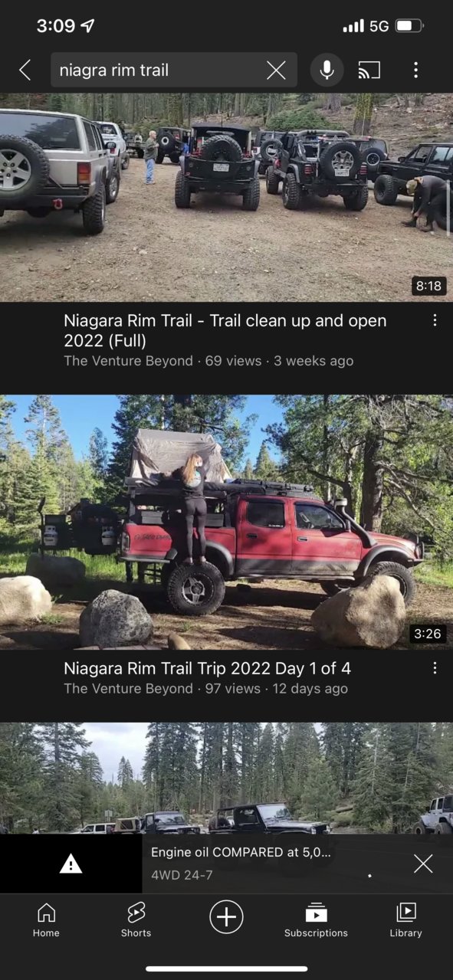The height and width of the screenshot is (980, 453).
Task: Go to the Home tab
Action: [46, 919]
